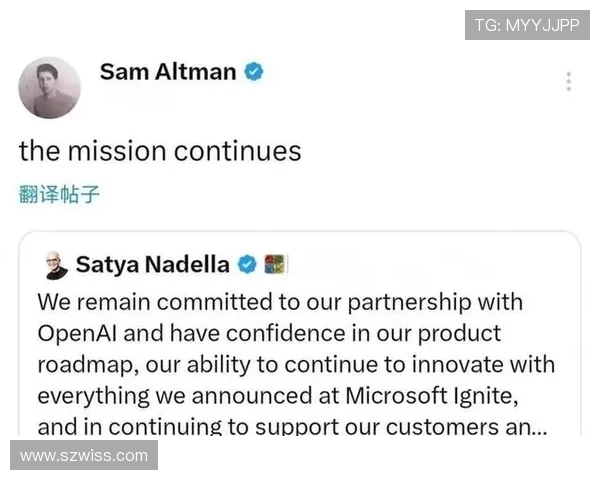
Task: Click the www.szwiss.com watermark link
Action: point(84,456)
